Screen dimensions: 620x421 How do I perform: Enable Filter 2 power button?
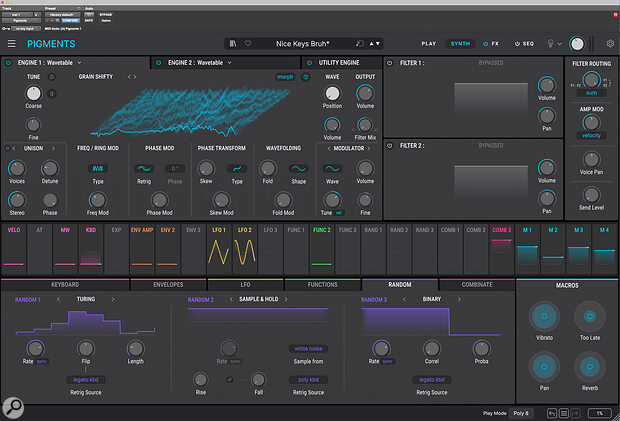tap(389, 146)
